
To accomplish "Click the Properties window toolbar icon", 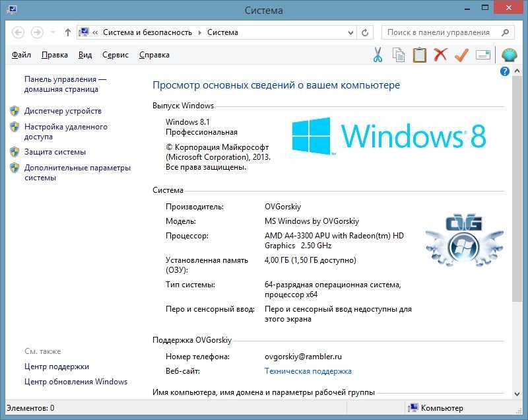I will tap(483, 55).
